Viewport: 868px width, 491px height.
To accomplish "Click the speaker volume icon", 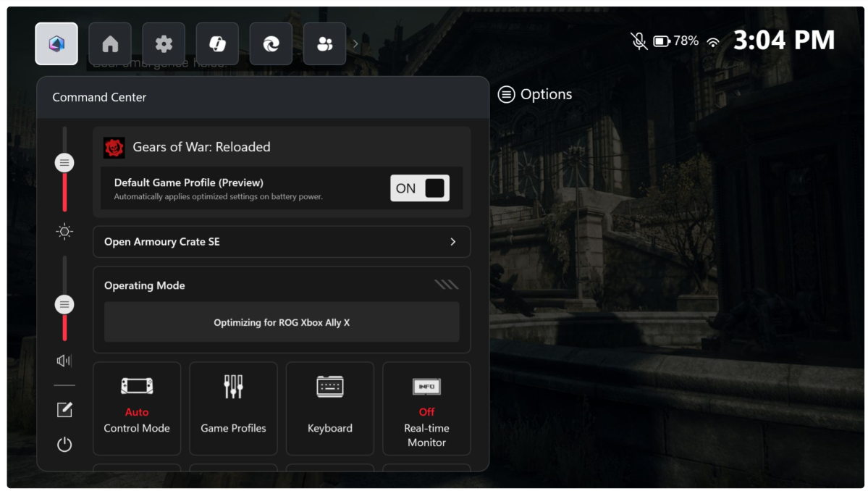I will point(64,361).
